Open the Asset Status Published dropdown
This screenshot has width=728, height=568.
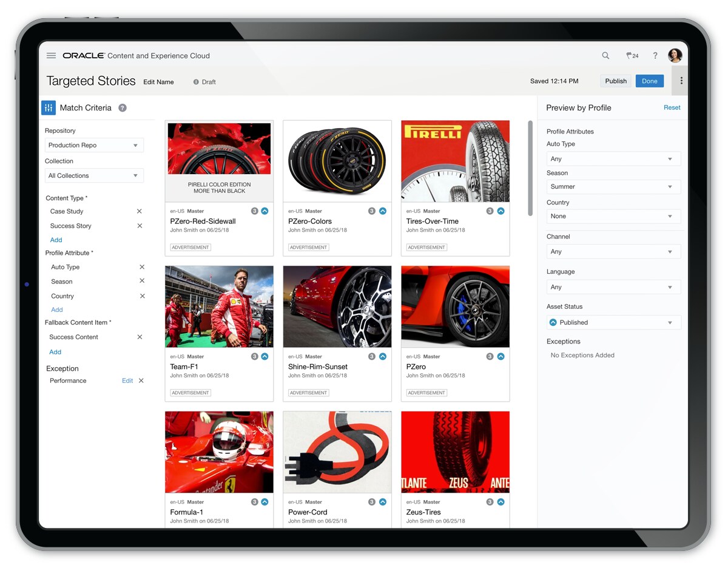[613, 322]
